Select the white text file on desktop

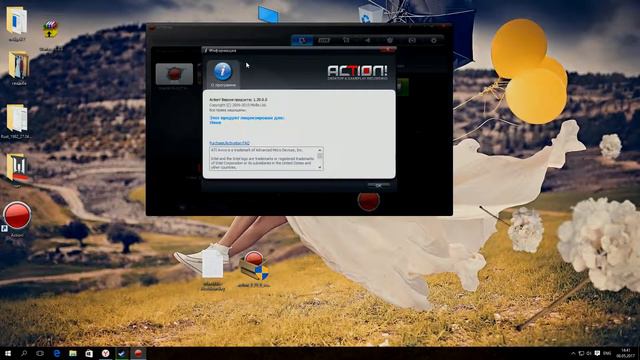(x=213, y=263)
